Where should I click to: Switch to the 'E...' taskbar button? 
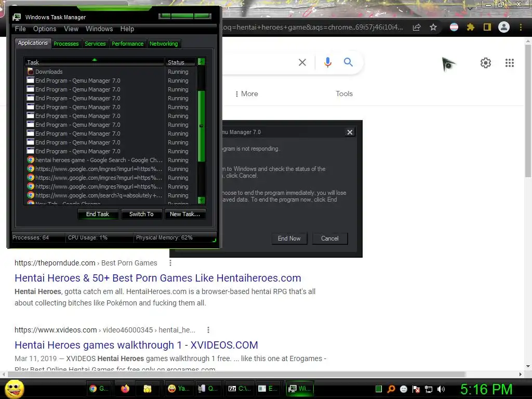pos(268,389)
